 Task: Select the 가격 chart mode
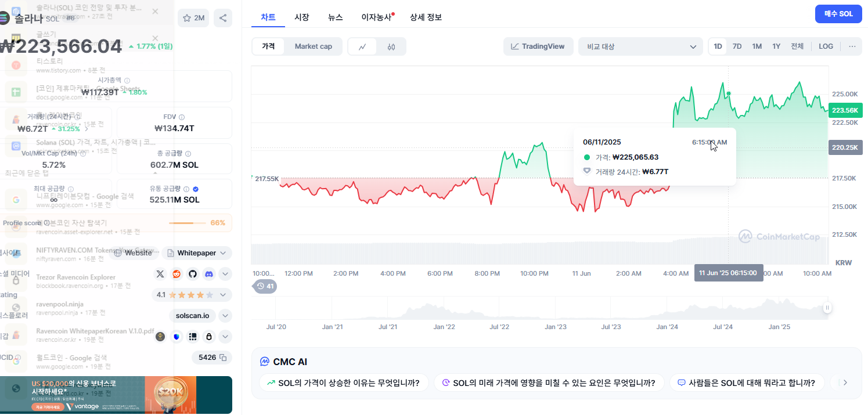point(268,46)
